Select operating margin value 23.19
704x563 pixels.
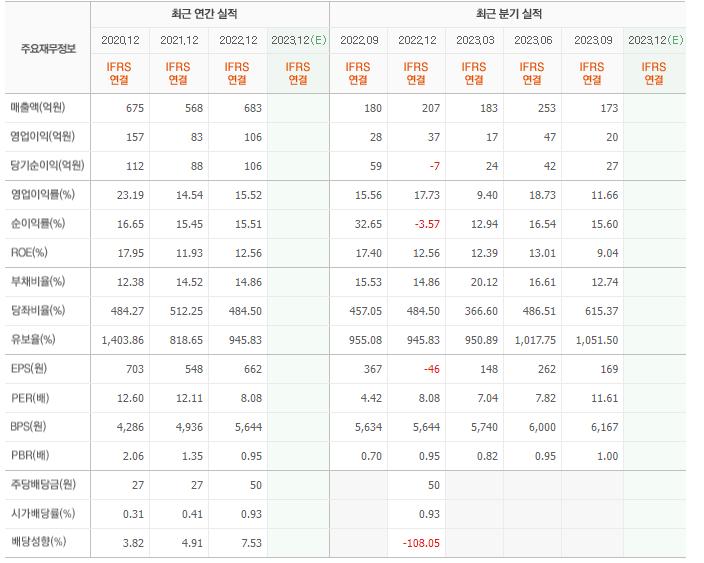click(130, 195)
